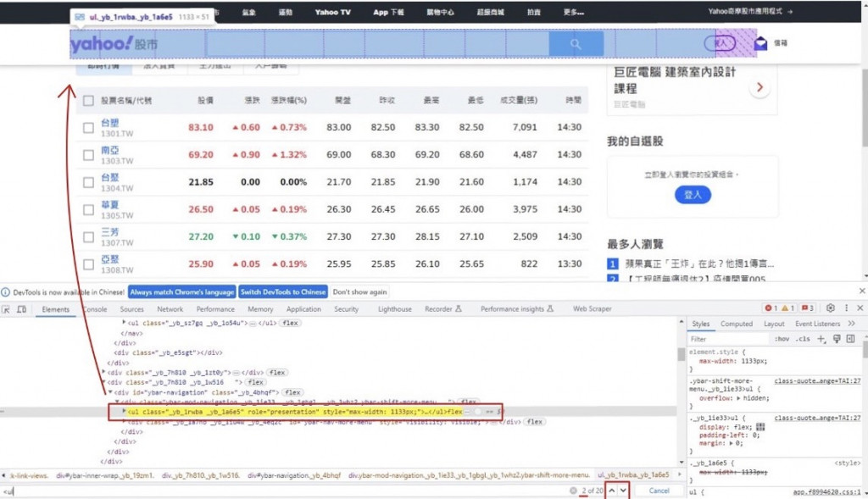Open the Network tab

click(170, 309)
